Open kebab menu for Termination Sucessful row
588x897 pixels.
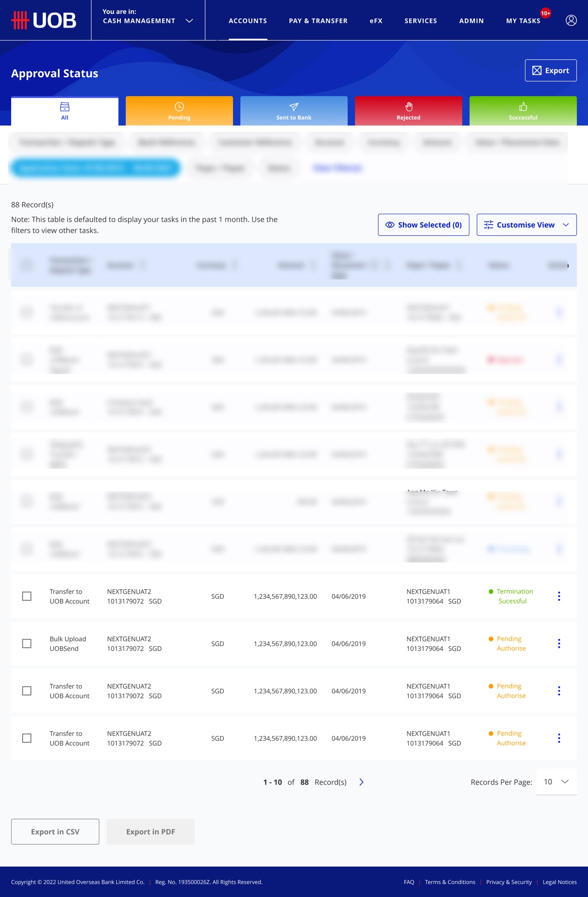[x=559, y=596]
